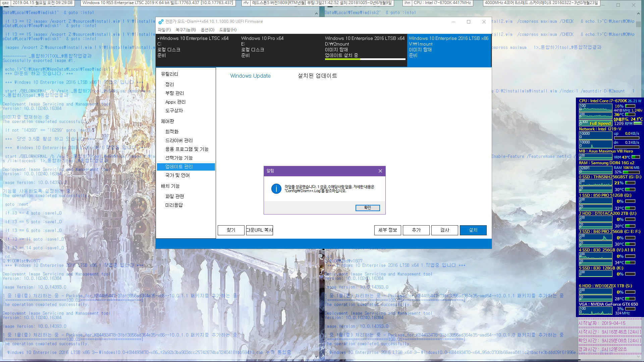Click the Full Speed fan indicator
The height and width of the screenshot is (362, 644).
click(600, 124)
